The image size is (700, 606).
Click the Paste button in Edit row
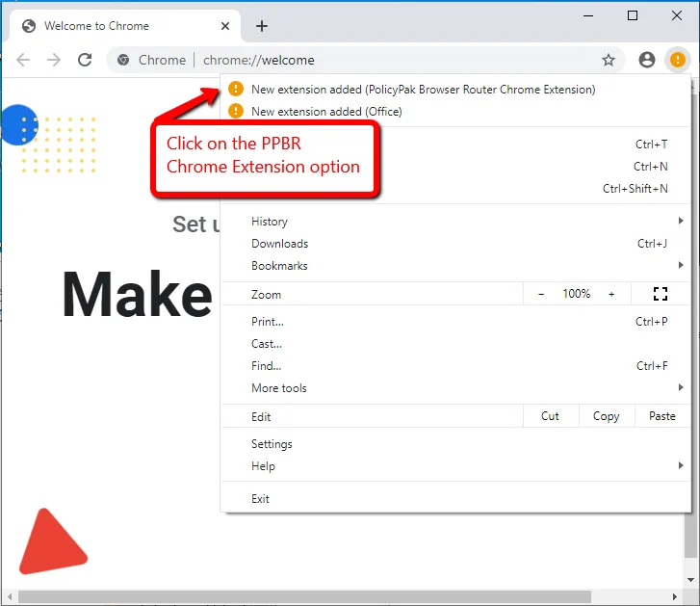(x=661, y=416)
